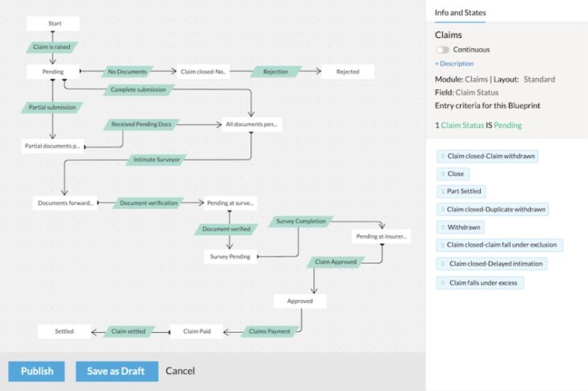
Task: Click the + Description link
Action: coord(454,64)
